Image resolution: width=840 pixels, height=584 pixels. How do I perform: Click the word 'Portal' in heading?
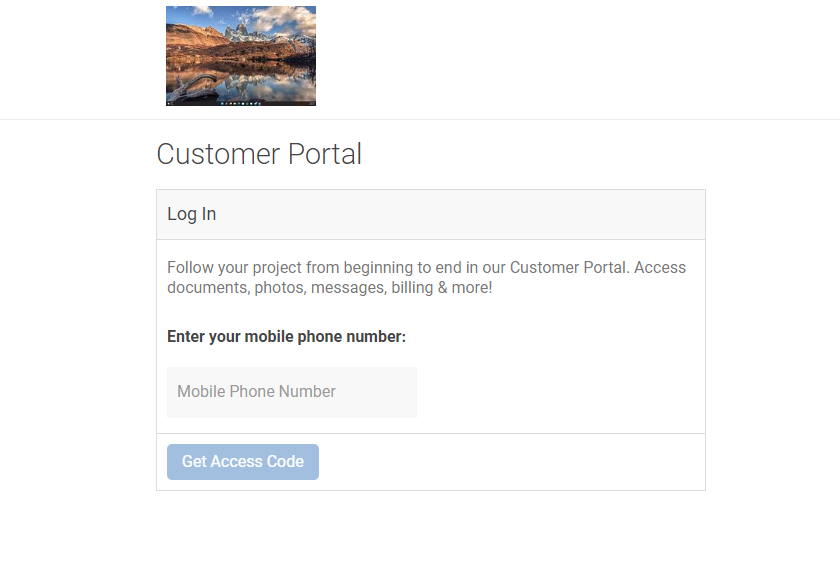pyautogui.click(x=325, y=154)
